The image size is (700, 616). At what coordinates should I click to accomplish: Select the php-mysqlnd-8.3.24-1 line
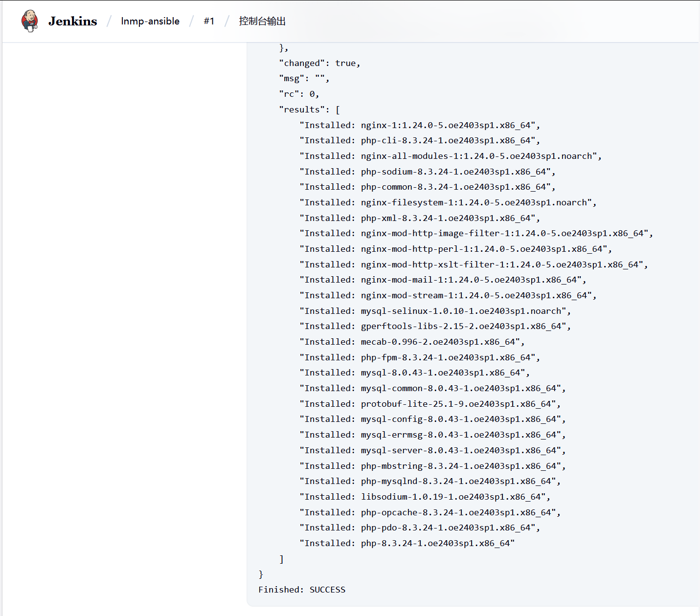click(430, 481)
